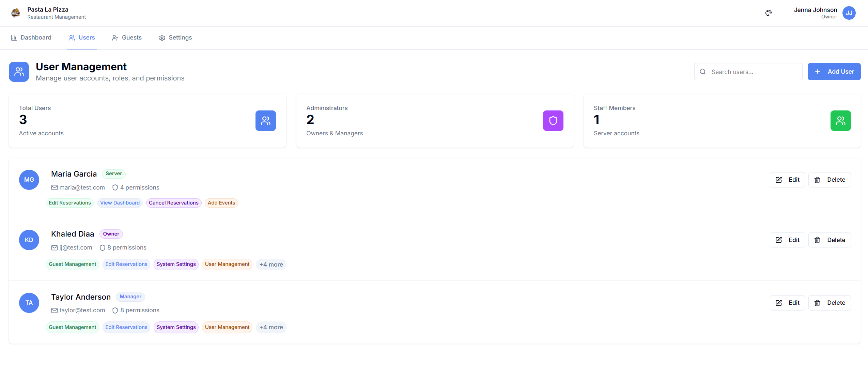Click the blue Total Users icon

265,121
